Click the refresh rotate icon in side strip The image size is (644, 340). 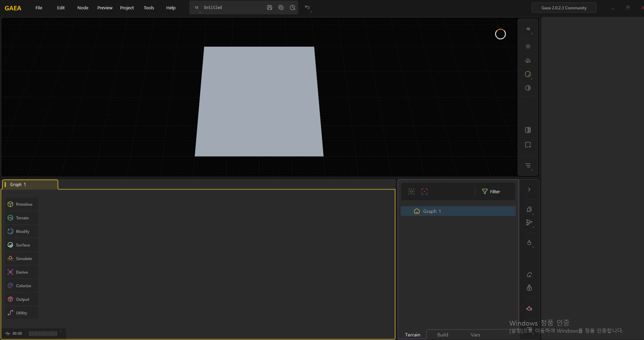(529, 275)
